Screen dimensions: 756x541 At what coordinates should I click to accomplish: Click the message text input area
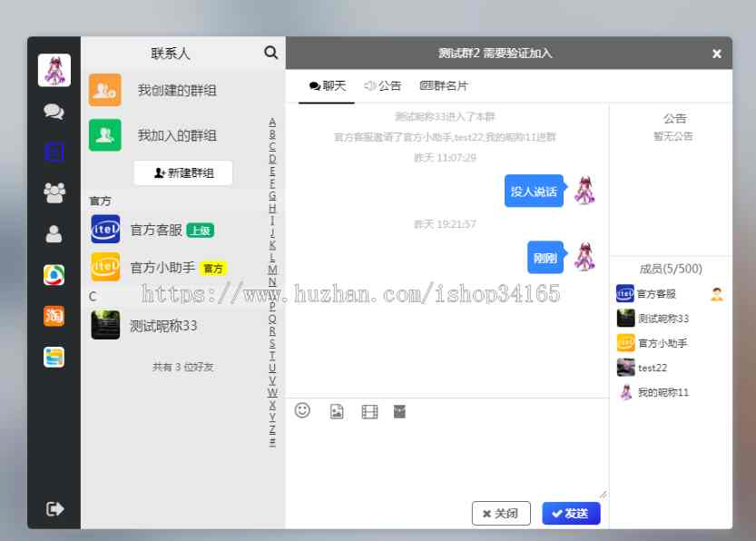[447, 460]
